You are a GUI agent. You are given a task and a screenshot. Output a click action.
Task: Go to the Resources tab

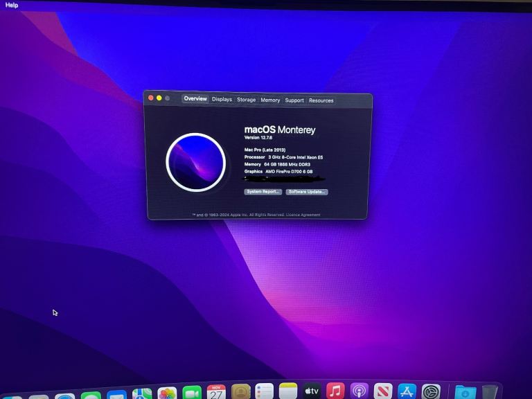point(321,100)
